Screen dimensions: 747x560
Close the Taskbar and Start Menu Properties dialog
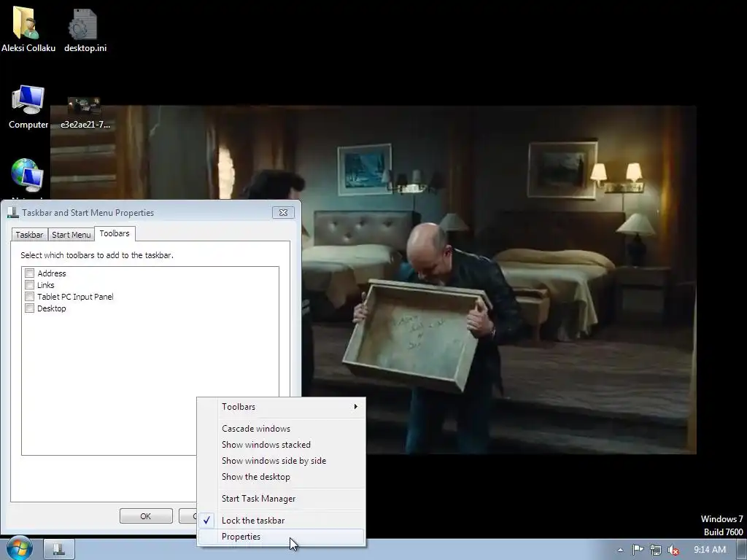pyautogui.click(x=283, y=212)
